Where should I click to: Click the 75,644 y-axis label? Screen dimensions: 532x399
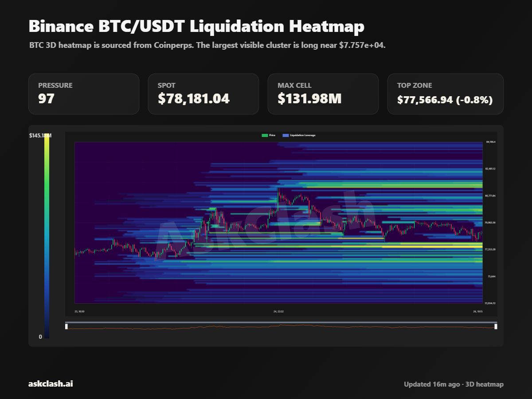[x=491, y=276]
